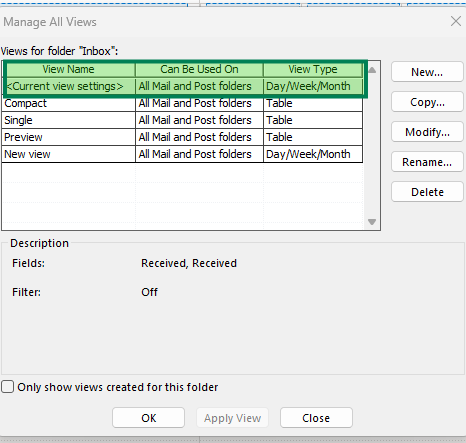Click the View Name column header
Screen dimensions: 466x443
pos(68,69)
